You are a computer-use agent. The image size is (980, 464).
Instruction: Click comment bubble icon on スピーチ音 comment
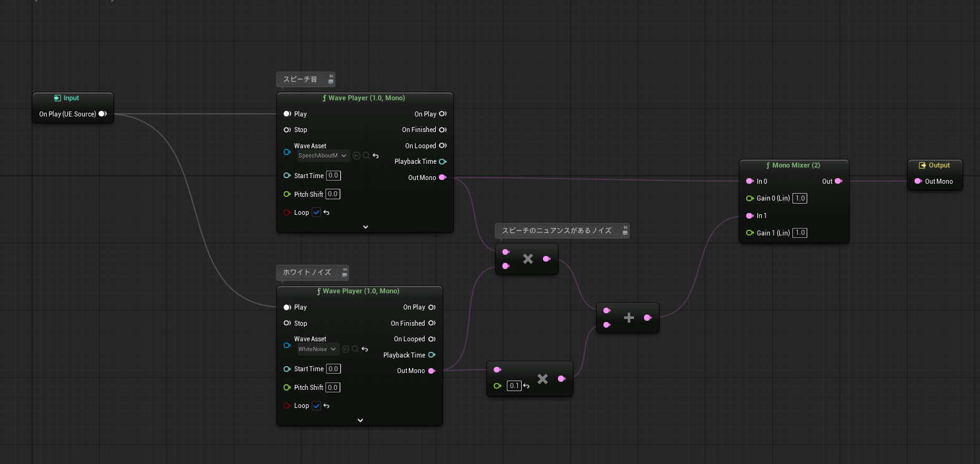331,82
